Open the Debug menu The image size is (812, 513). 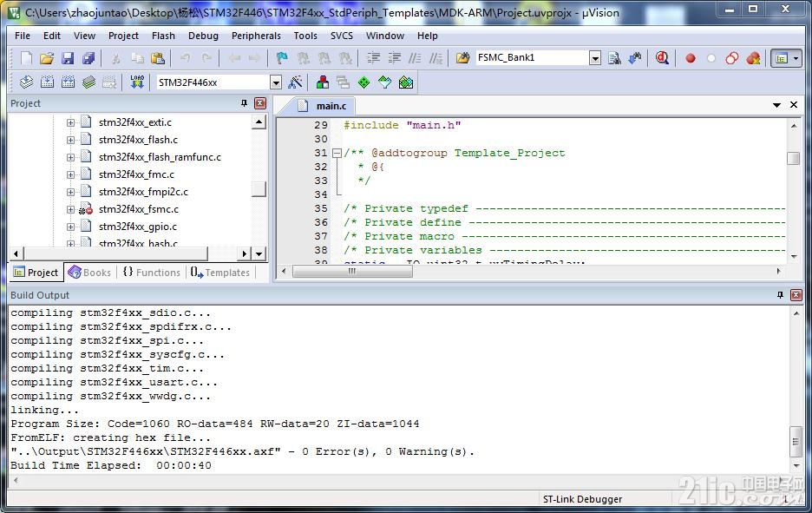[x=203, y=36]
